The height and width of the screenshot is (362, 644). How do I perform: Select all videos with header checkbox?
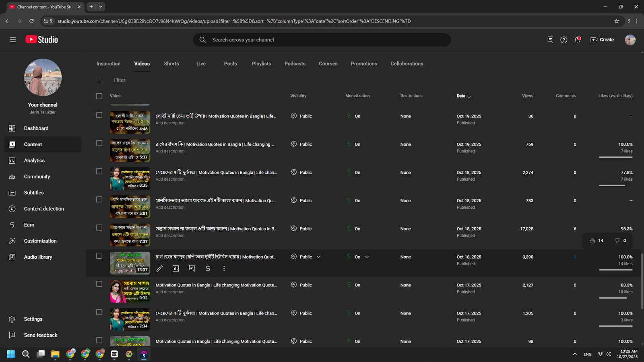99,96
